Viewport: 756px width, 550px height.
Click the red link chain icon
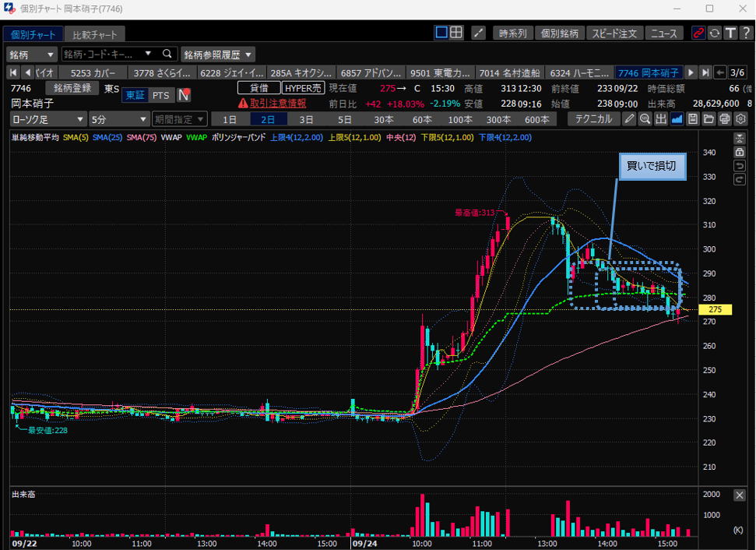[698, 33]
